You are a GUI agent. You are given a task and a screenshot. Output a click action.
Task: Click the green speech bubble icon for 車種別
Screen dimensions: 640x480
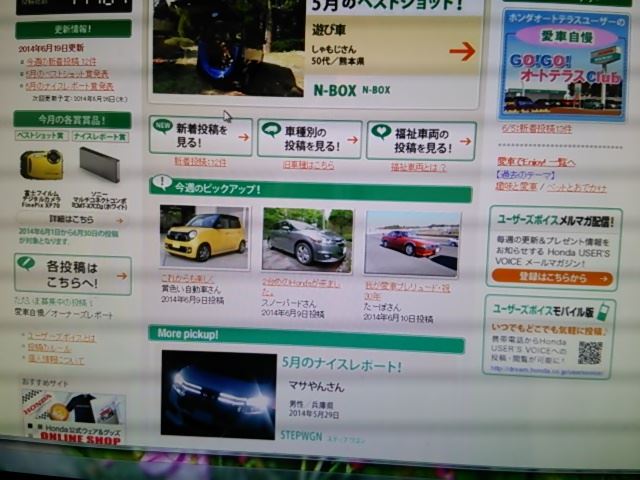point(271,130)
